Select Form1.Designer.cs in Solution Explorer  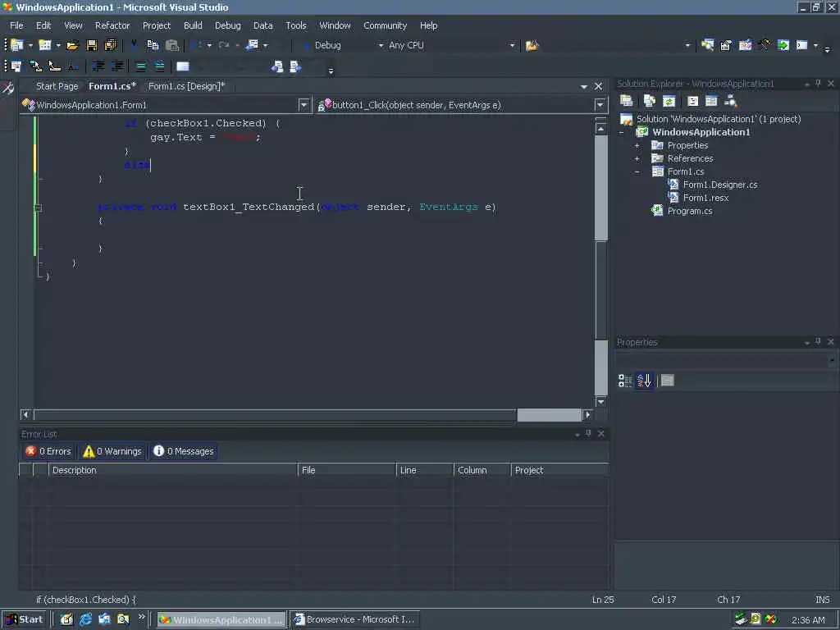click(720, 185)
